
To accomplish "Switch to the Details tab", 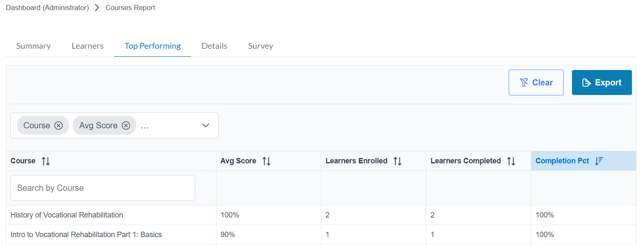I will (214, 46).
